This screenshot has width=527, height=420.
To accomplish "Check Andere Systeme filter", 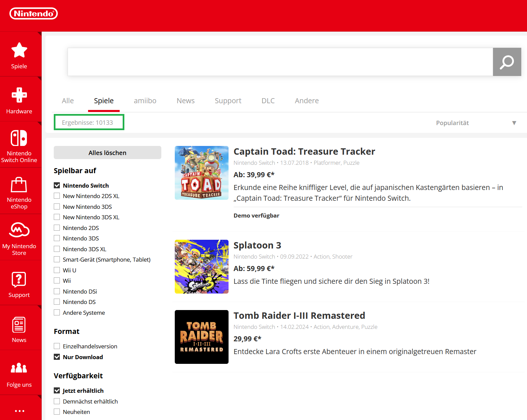I will pyautogui.click(x=57, y=312).
